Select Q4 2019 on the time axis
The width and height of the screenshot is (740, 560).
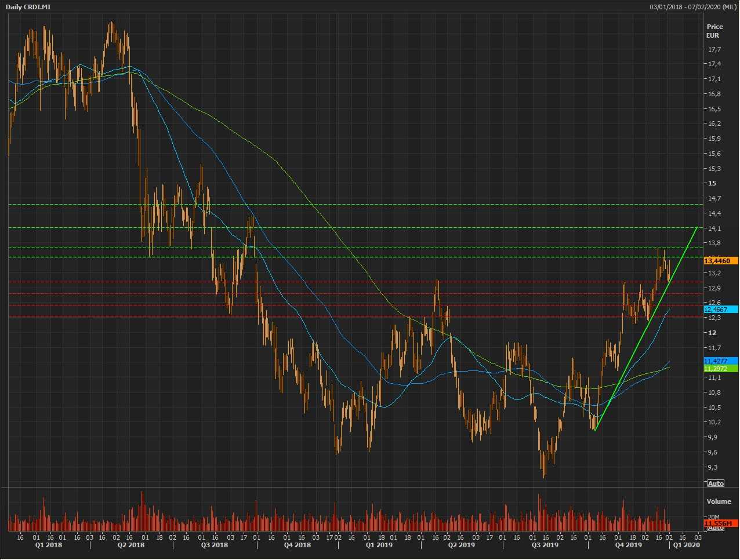[629, 545]
